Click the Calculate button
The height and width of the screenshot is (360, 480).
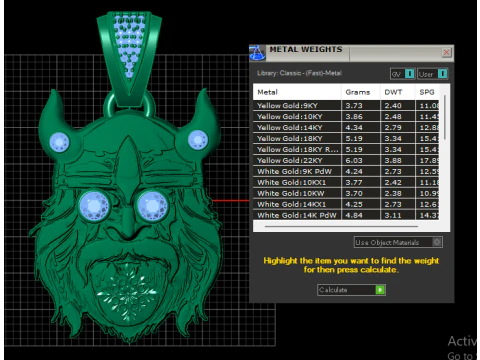coord(351,290)
